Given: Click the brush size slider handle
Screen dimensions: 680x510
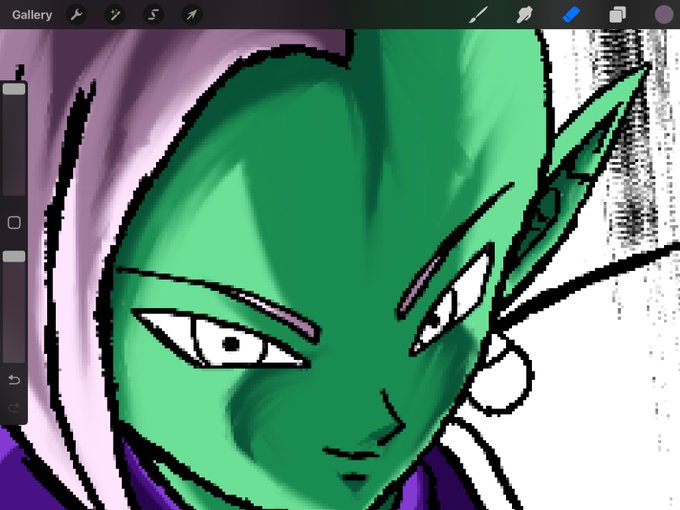Looking at the screenshot, I should (x=14, y=89).
